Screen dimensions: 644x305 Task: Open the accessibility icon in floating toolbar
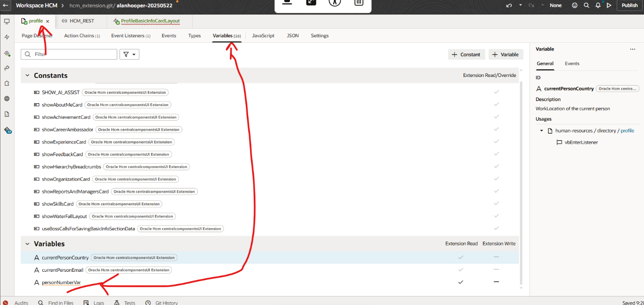click(335, 3)
